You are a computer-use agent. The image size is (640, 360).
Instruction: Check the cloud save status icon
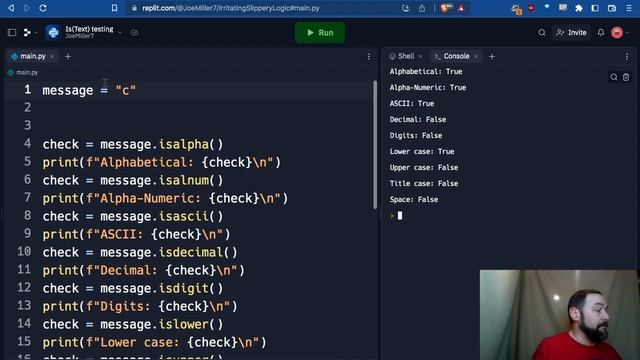coord(134,33)
